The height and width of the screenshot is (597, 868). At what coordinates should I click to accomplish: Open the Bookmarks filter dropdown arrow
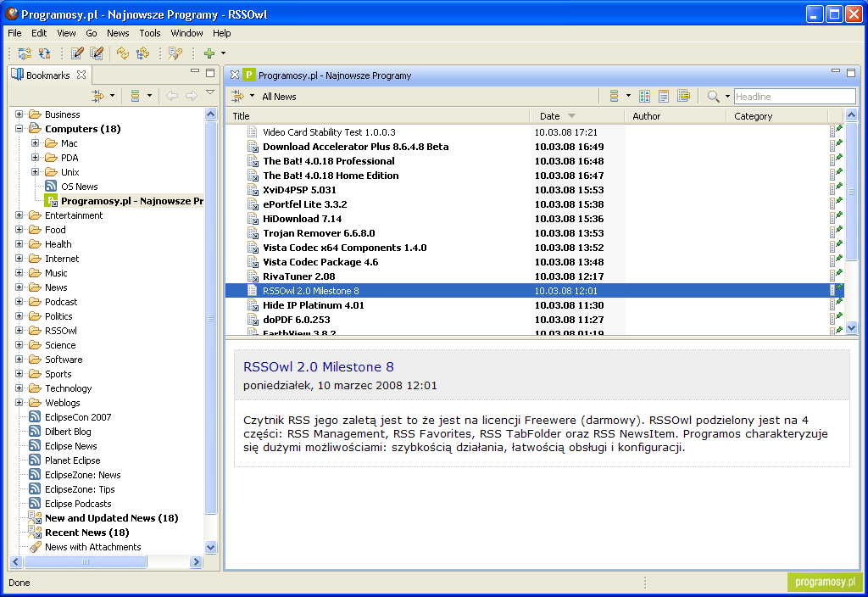[112, 96]
